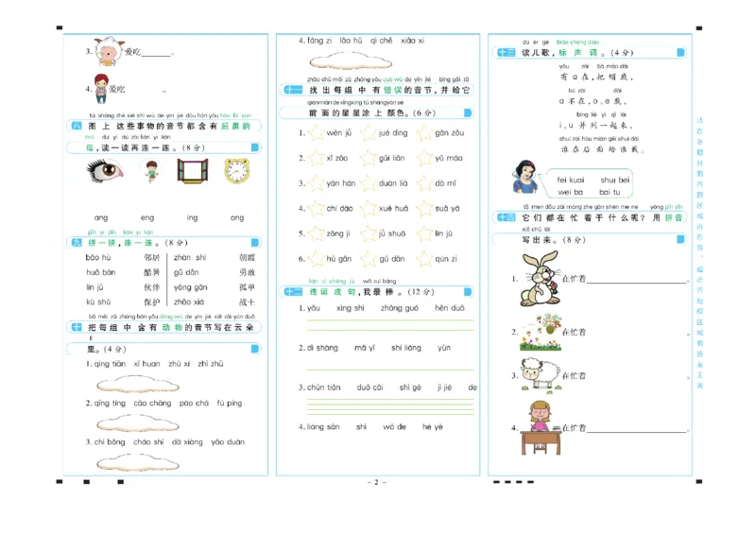The image size is (756, 535).
Task: Click the writing lines under 'yǒu xīng shì'
Action: [x=390, y=325]
